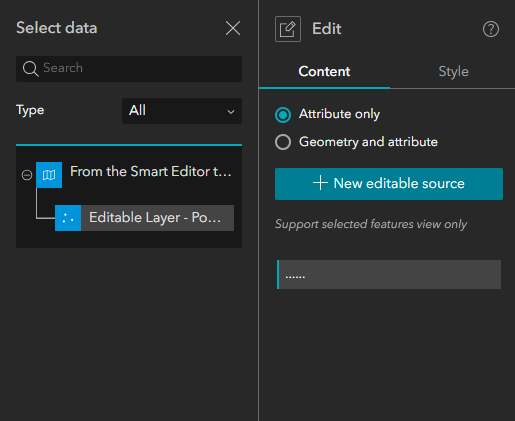
Task: Click the web map icon in tree
Action: tap(49, 175)
